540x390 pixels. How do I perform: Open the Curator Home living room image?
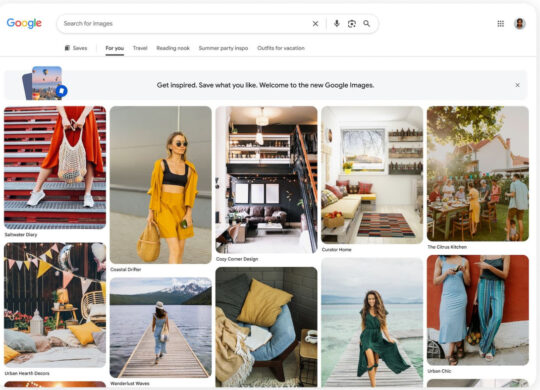coord(372,175)
